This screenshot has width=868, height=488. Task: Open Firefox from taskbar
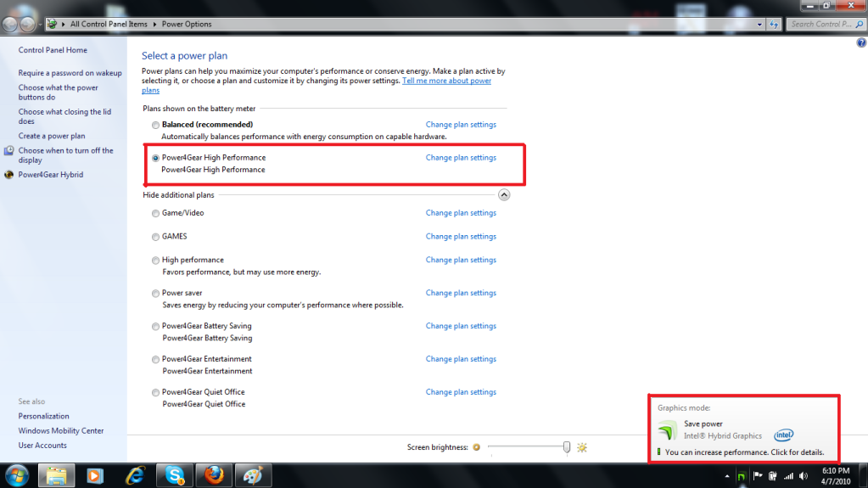(214, 476)
